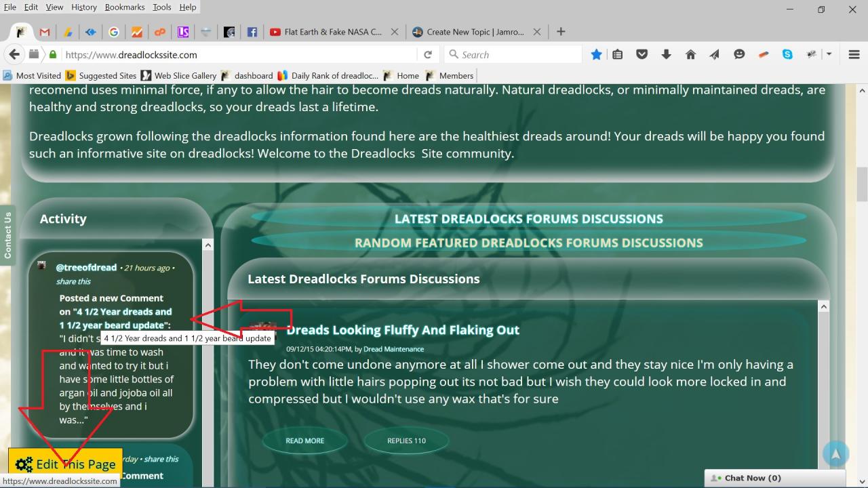Bookmark this page with the star

tap(596, 55)
